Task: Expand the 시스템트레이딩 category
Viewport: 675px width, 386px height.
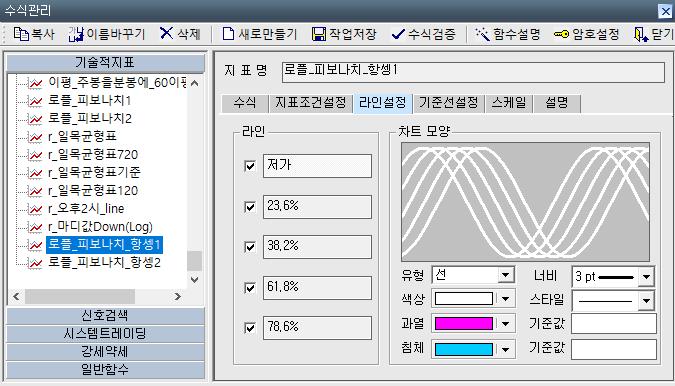Action: [x=105, y=334]
